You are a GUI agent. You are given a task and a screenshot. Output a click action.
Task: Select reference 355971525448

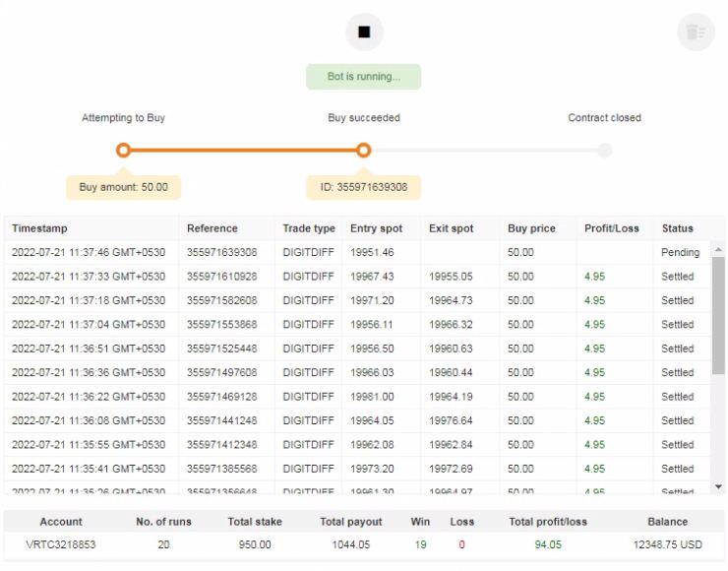(x=222, y=349)
